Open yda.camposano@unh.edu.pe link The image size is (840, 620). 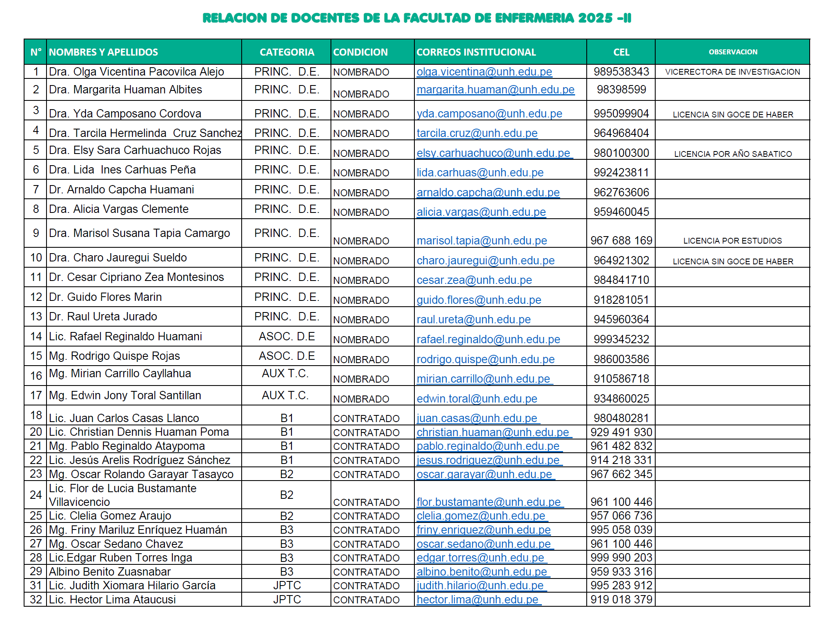[x=489, y=114]
